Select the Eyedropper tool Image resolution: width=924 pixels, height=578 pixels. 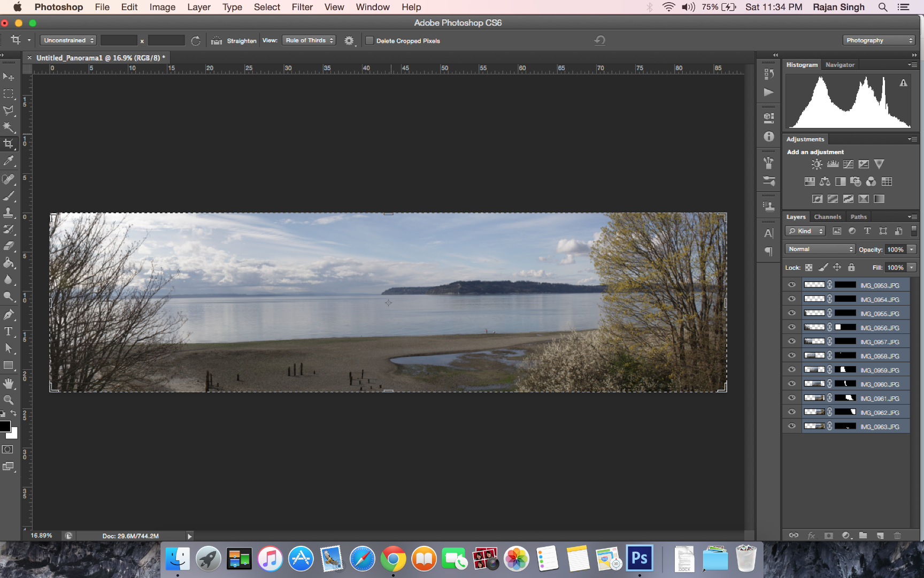pos(9,161)
